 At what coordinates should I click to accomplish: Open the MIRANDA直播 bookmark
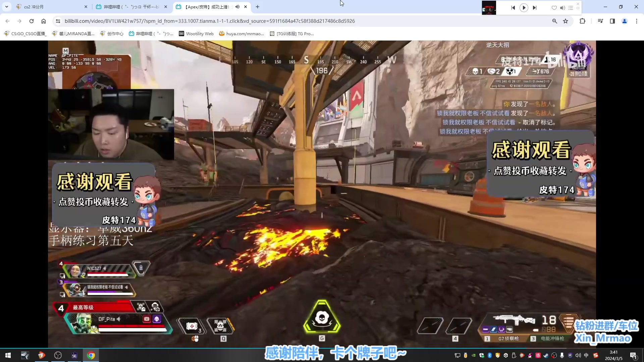pos(73,34)
